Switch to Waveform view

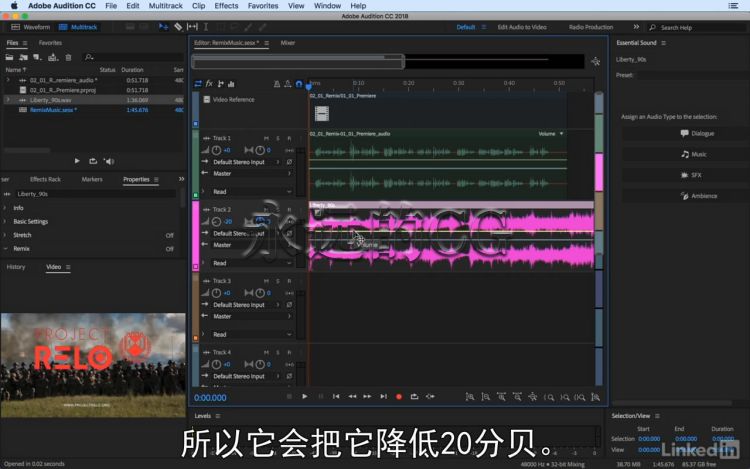(x=31, y=27)
